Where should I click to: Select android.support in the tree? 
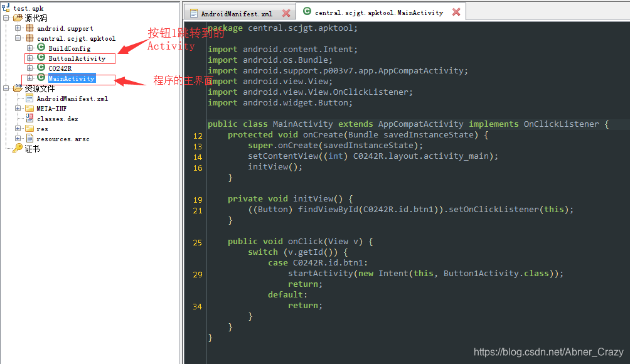[x=65, y=28]
